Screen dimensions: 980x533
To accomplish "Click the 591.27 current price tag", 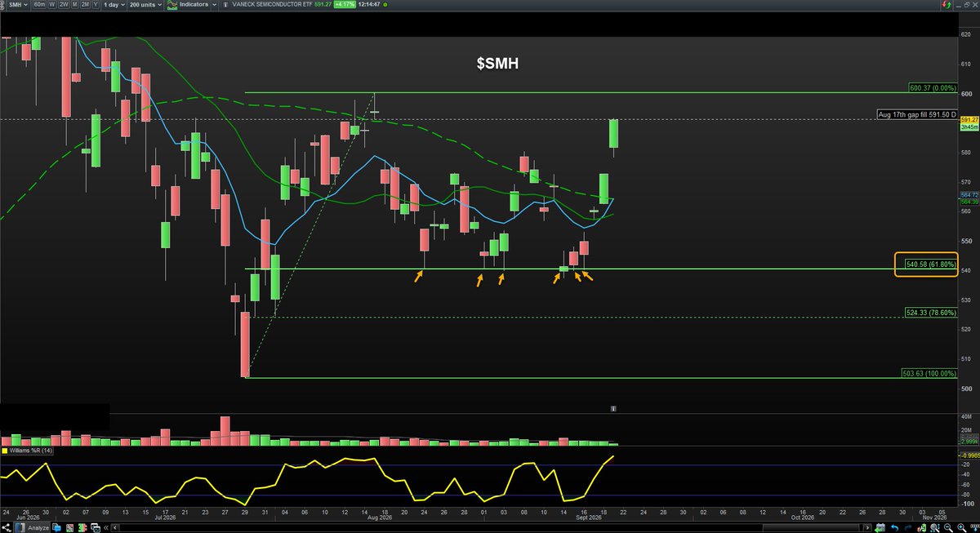I will coord(968,119).
